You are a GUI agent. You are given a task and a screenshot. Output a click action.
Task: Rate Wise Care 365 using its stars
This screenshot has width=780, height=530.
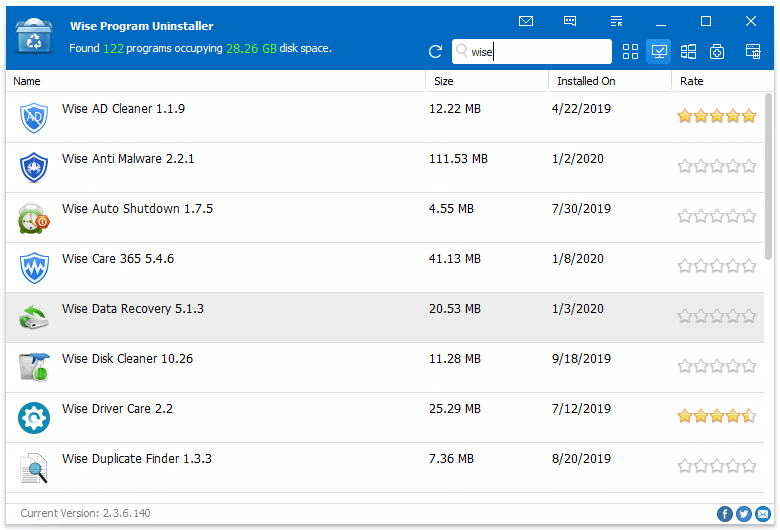coord(717,266)
